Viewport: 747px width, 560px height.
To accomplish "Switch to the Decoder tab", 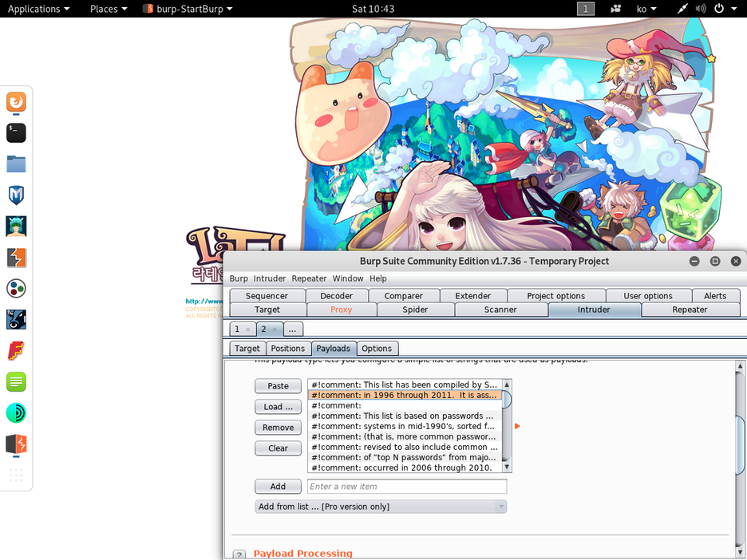I will (x=336, y=296).
